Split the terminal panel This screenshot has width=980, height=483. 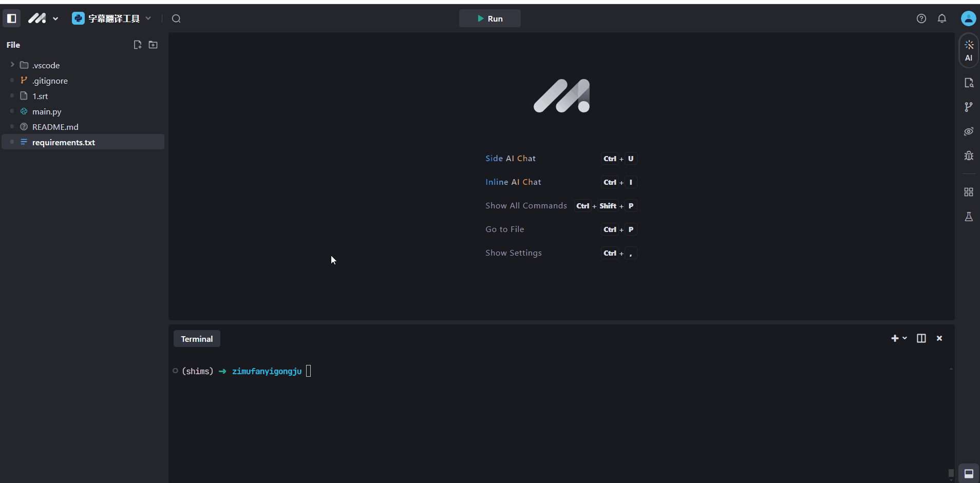pyautogui.click(x=921, y=338)
